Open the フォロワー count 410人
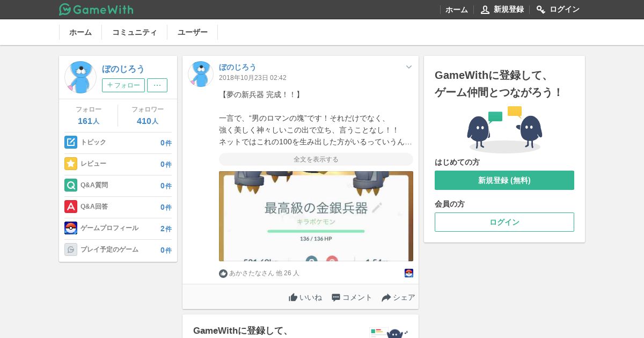This screenshot has width=644, height=338. coord(148,121)
